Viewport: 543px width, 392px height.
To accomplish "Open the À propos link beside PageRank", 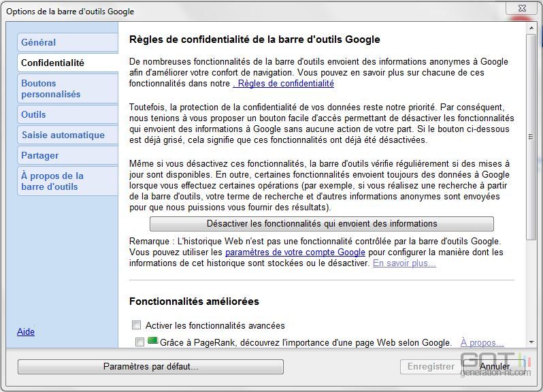I will [482, 342].
